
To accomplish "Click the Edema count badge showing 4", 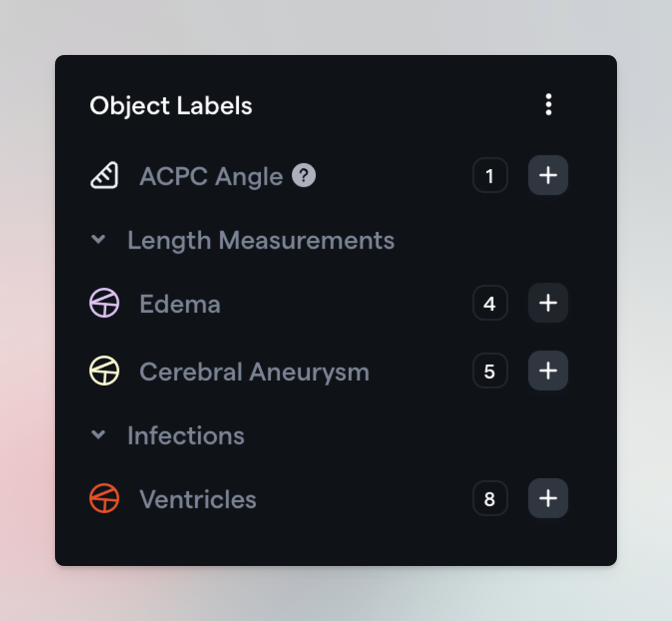I will (490, 303).
